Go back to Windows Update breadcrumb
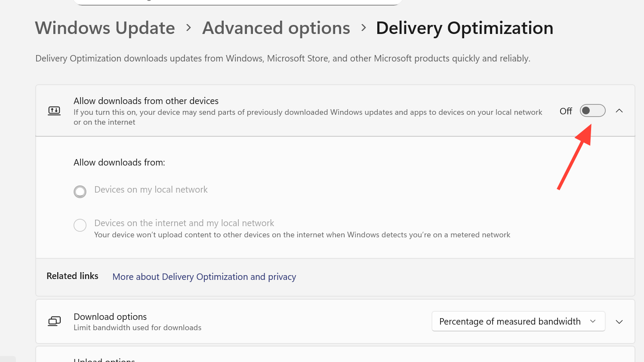The height and width of the screenshot is (362, 644). (105, 28)
